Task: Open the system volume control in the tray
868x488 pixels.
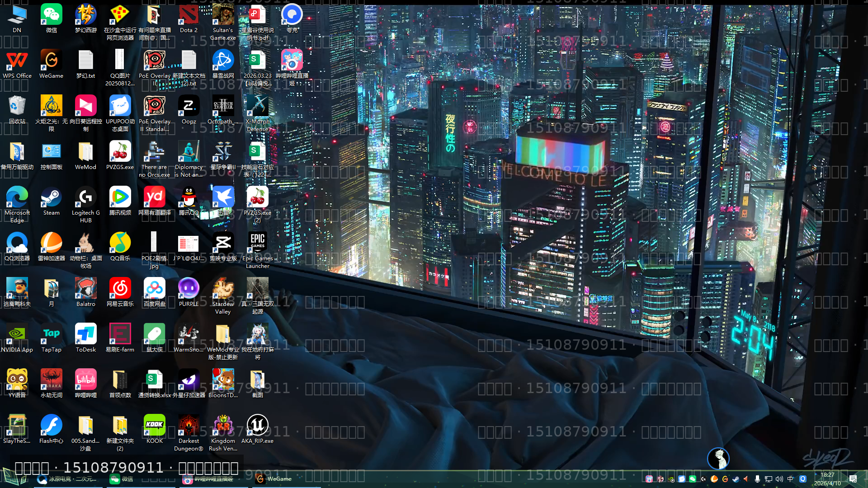Action: (x=779, y=479)
